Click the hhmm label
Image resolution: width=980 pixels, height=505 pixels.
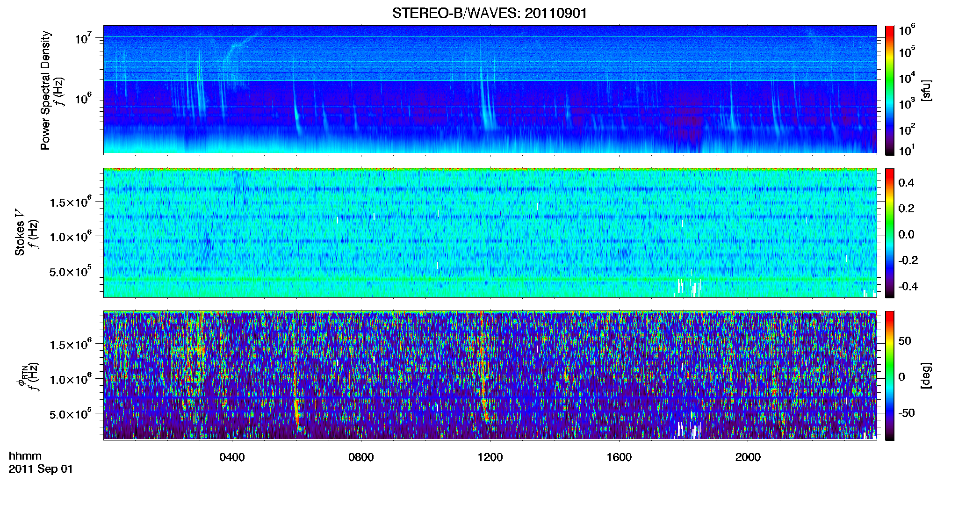pyautogui.click(x=25, y=456)
